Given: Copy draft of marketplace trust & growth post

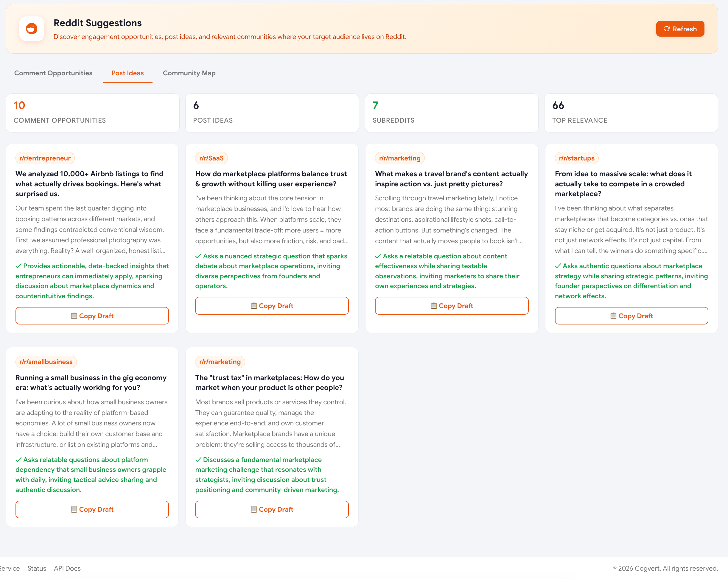Looking at the screenshot, I should 271,305.
